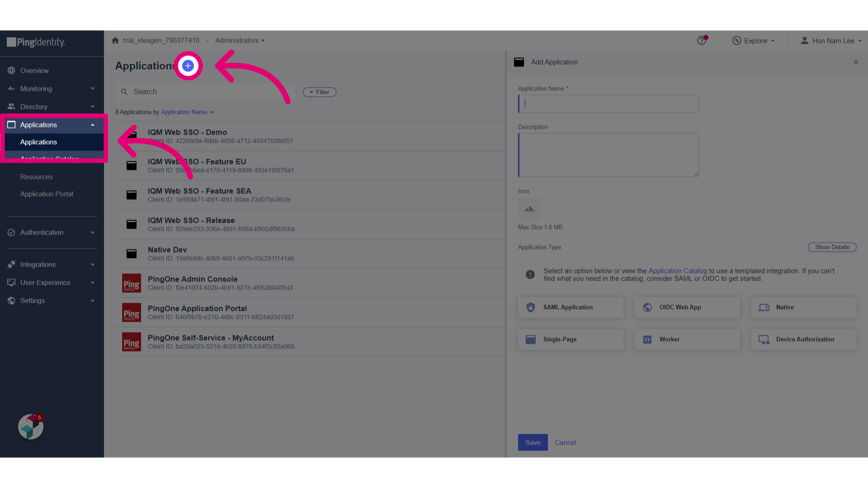The width and height of the screenshot is (868, 488).
Task: Focus the Application Name input field
Action: [x=609, y=103]
